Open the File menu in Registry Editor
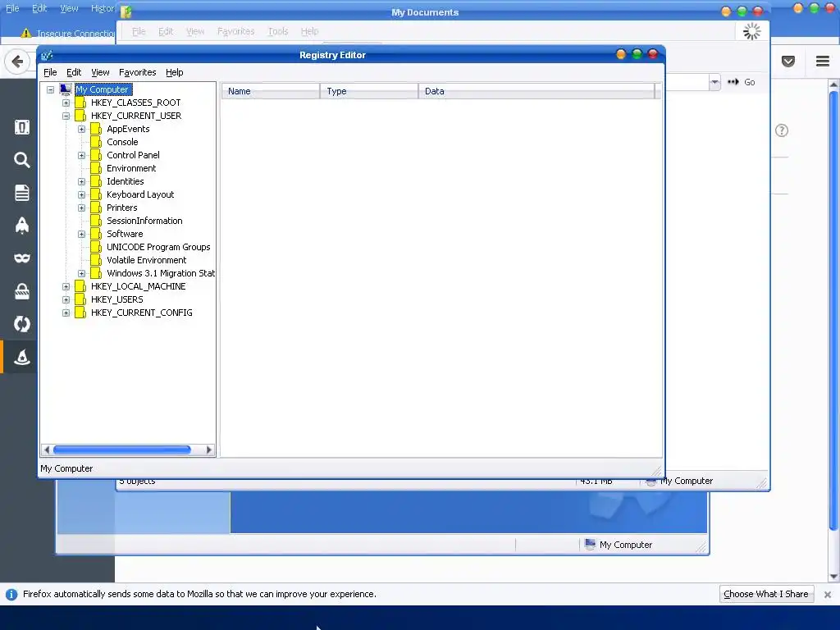This screenshot has width=840, height=630. [50, 72]
